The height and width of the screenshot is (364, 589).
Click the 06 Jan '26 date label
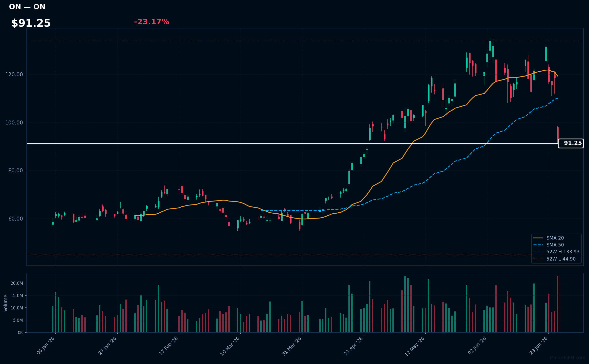(x=46, y=346)
